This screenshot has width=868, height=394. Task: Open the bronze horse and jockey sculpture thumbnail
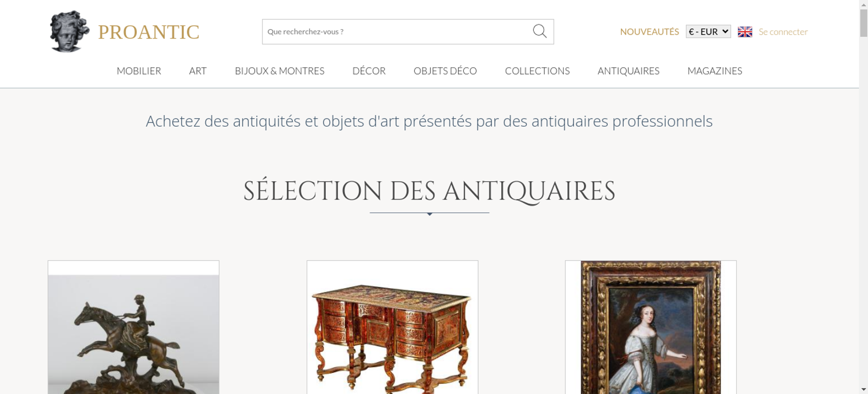pyautogui.click(x=134, y=327)
